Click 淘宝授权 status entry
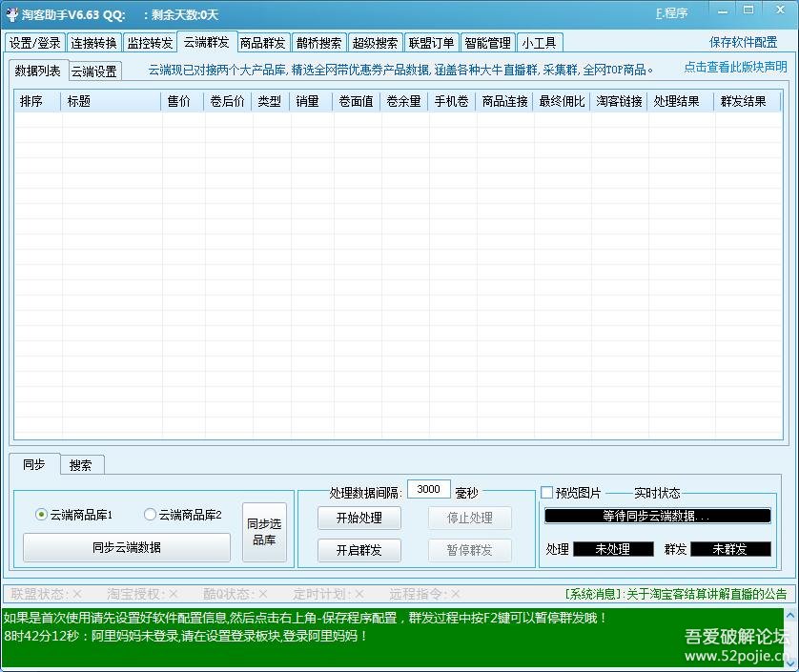Viewport: 799px width, 672px height. coord(142,594)
